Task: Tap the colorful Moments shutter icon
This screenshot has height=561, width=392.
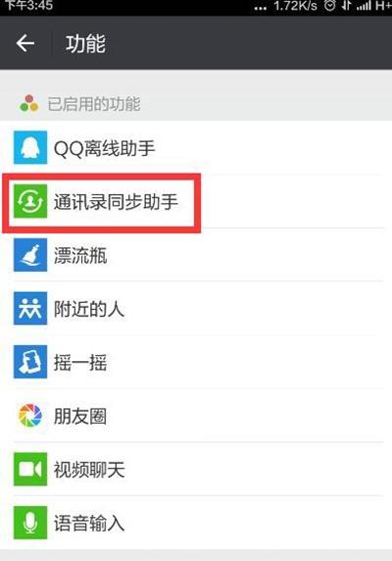Action: pos(30,416)
